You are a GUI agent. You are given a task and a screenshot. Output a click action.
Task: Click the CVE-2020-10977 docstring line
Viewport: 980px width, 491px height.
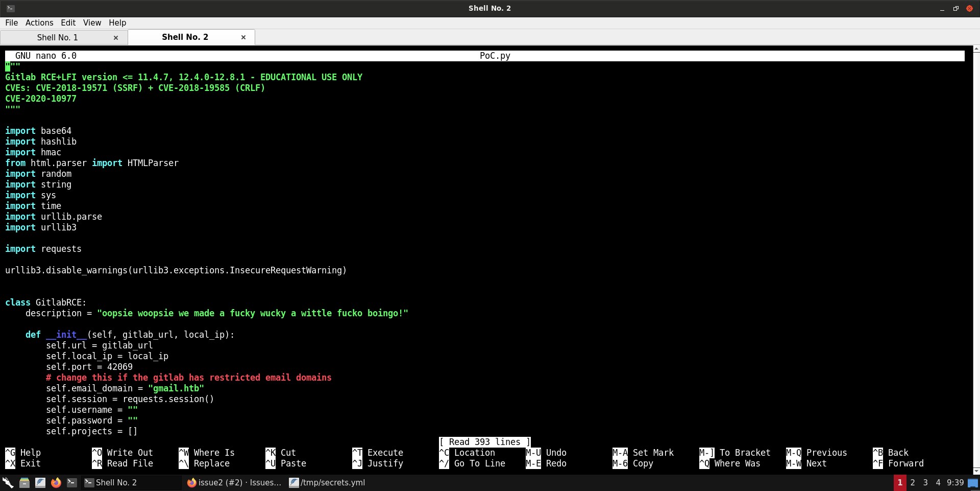[41, 99]
